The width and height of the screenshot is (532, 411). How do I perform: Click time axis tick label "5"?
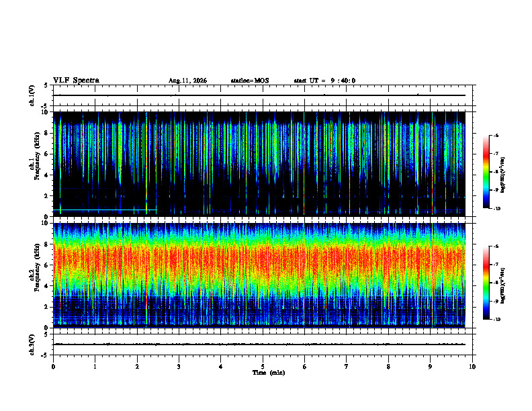pos(263,367)
